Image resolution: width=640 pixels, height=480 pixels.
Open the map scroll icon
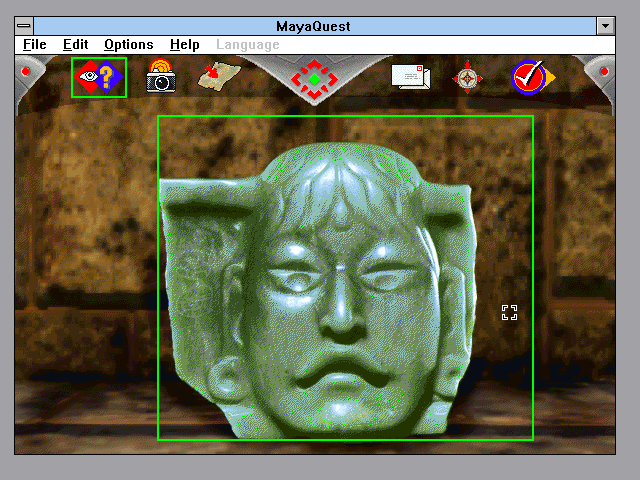click(x=219, y=76)
